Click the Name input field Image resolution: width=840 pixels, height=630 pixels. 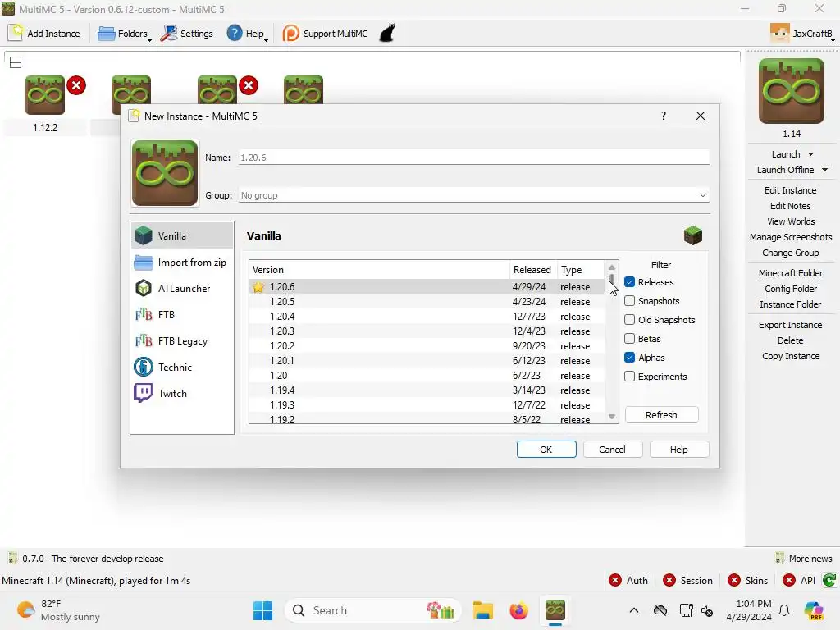coord(473,157)
